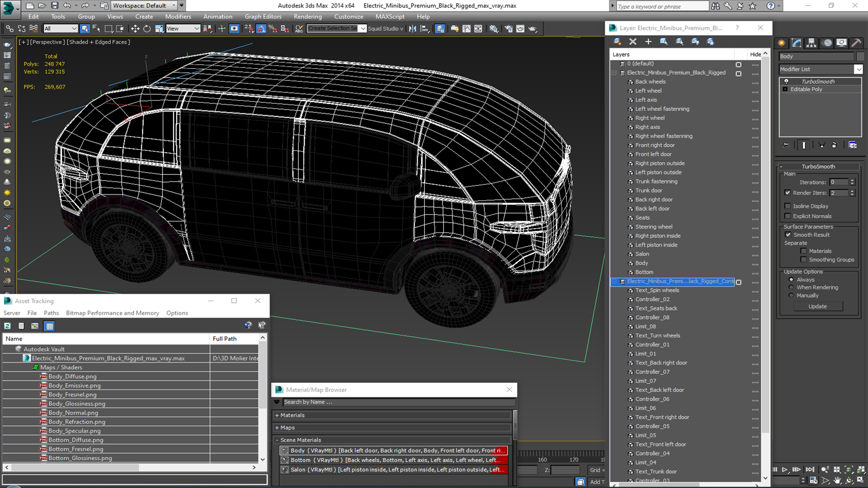Open the Display command panel tab

click(x=841, y=43)
